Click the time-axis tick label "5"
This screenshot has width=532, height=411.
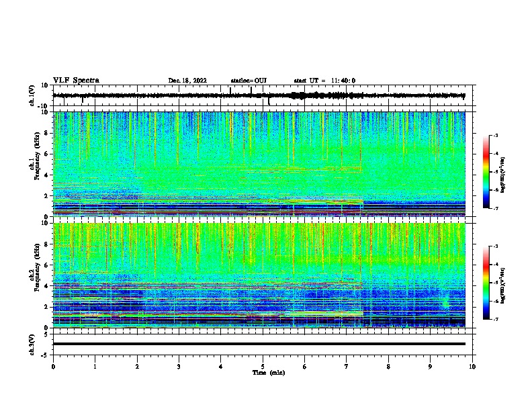point(263,367)
